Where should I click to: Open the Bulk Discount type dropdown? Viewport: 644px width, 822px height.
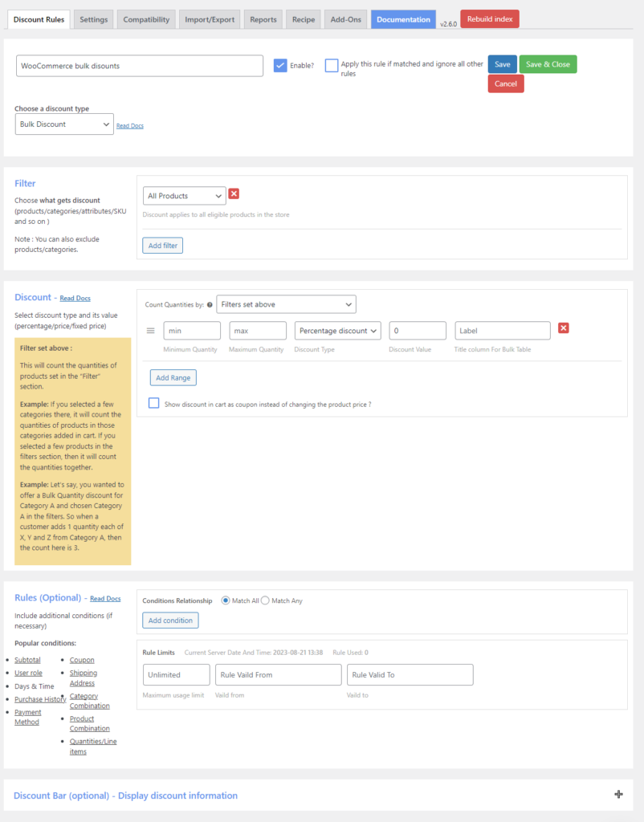(x=63, y=125)
